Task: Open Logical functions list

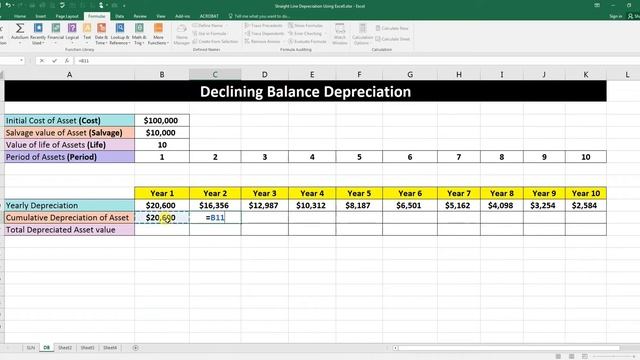Action: click(x=72, y=33)
